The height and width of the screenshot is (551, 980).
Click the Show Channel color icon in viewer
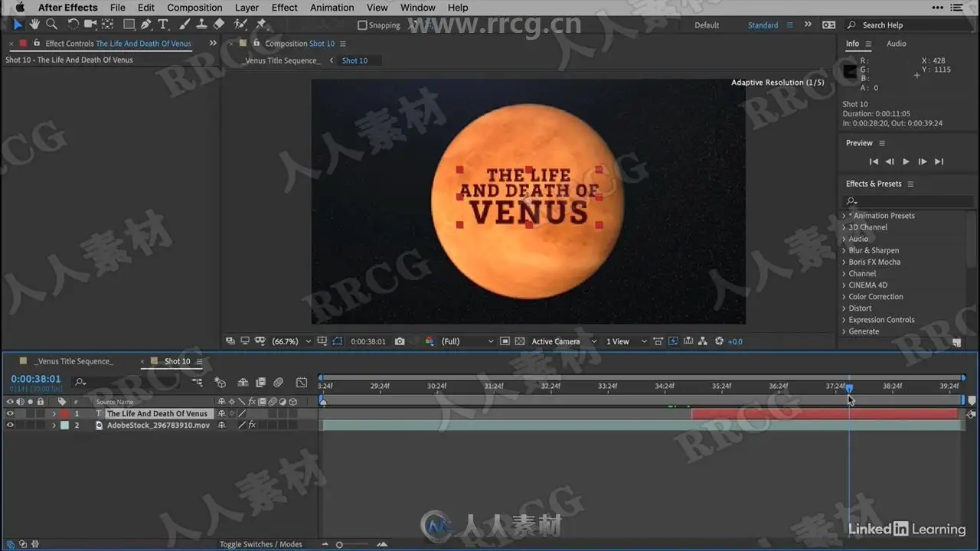(x=430, y=341)
